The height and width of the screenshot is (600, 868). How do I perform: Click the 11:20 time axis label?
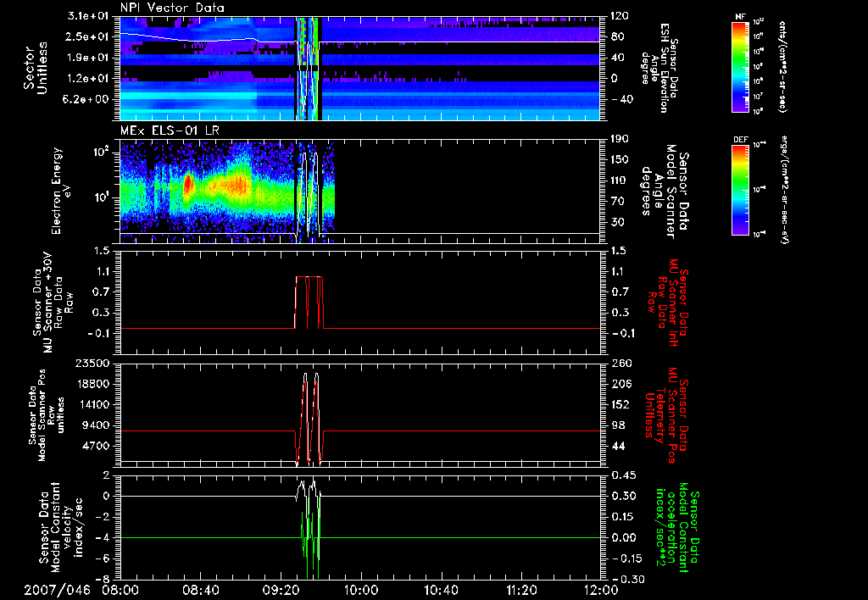(x=520, y=590)
